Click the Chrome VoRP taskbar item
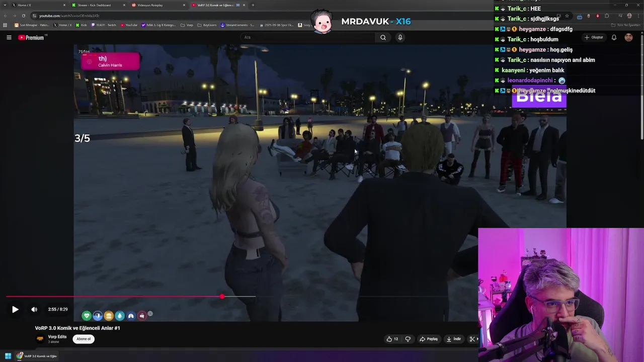This screenshot has width=644, height=362. (37, 356)
